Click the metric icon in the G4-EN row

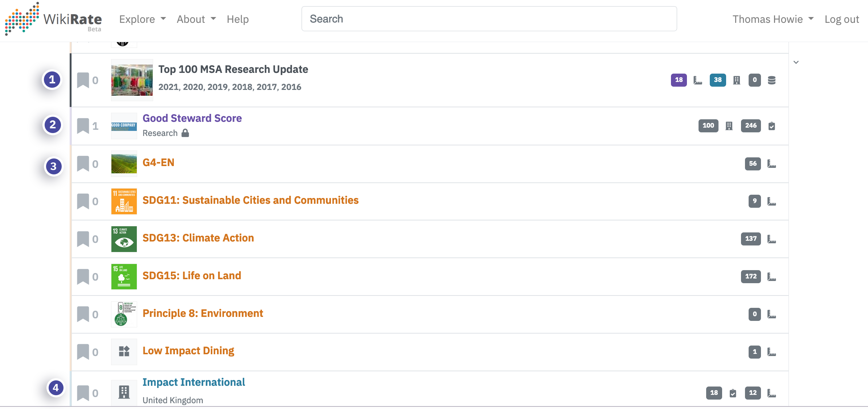coord(772,164)
